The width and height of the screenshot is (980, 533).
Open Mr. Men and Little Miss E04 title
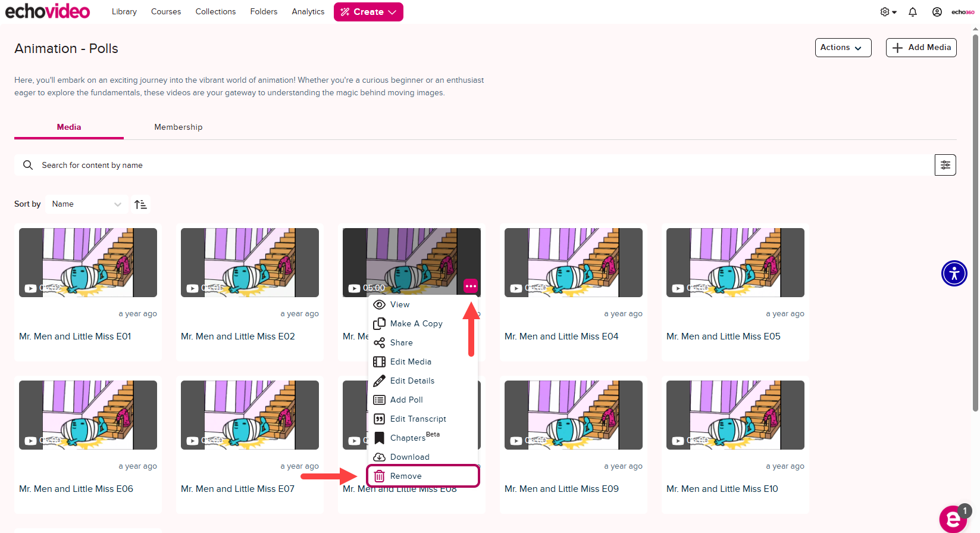tap(562, 336)
